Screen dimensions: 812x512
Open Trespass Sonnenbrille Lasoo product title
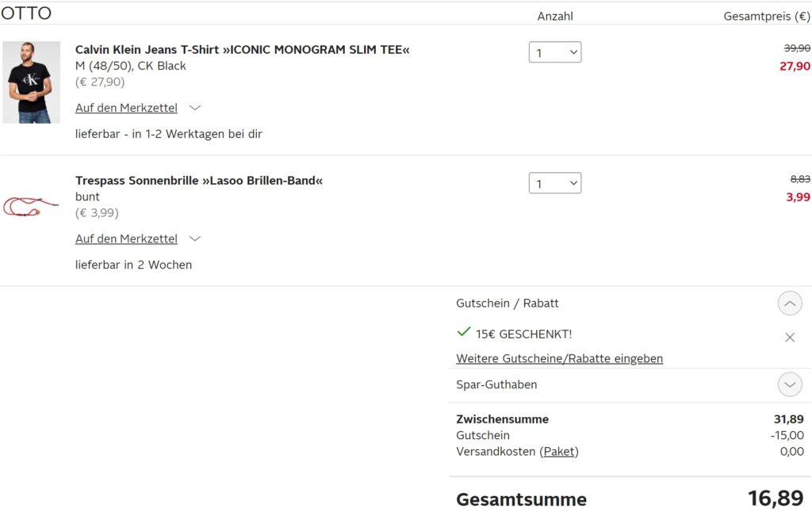click(x=199, y=181)
